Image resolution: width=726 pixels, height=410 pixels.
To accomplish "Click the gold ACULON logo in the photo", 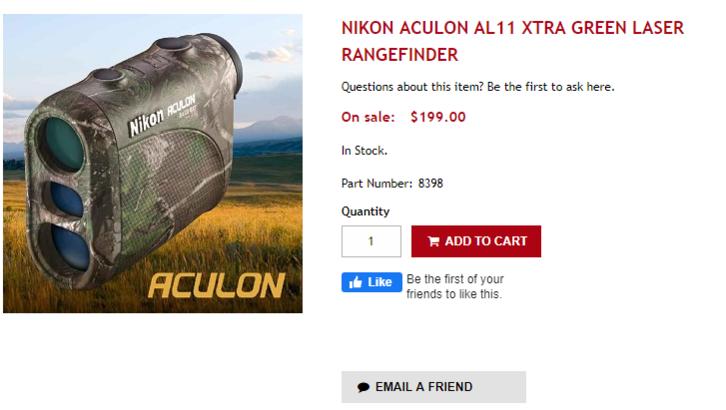I will (216, 285).
